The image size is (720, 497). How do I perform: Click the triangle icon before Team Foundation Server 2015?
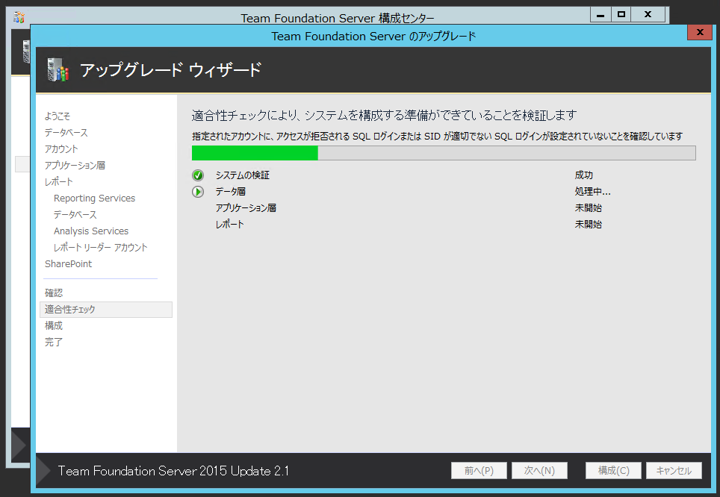click(44, 470)
